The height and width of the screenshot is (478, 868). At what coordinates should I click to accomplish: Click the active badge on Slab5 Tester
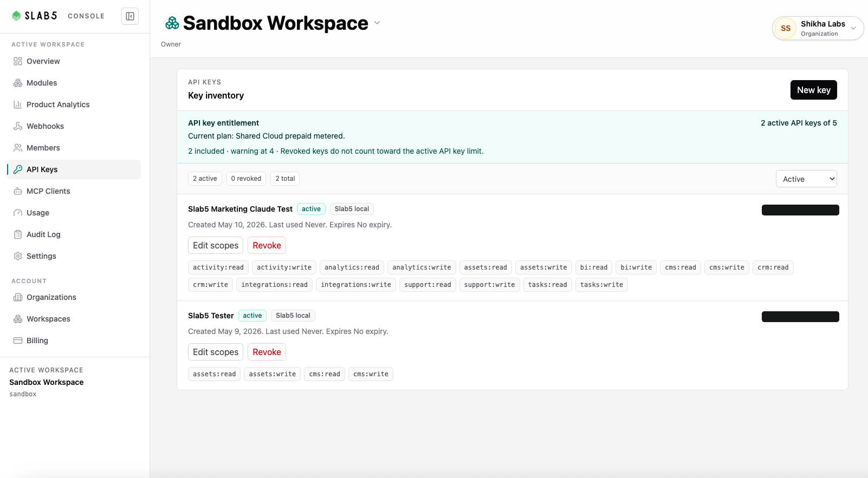252,316
